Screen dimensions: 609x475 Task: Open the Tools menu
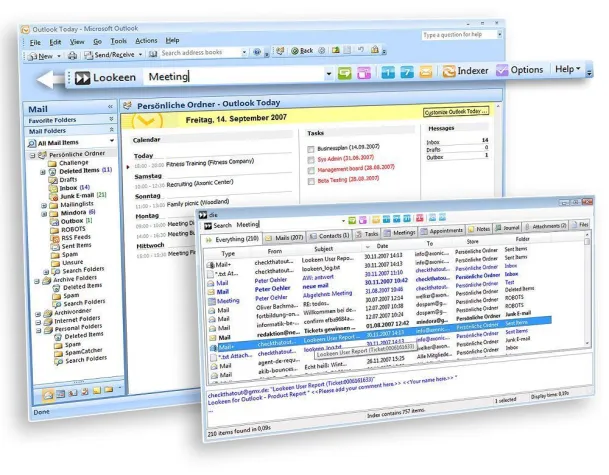click(x=119, y=41)
